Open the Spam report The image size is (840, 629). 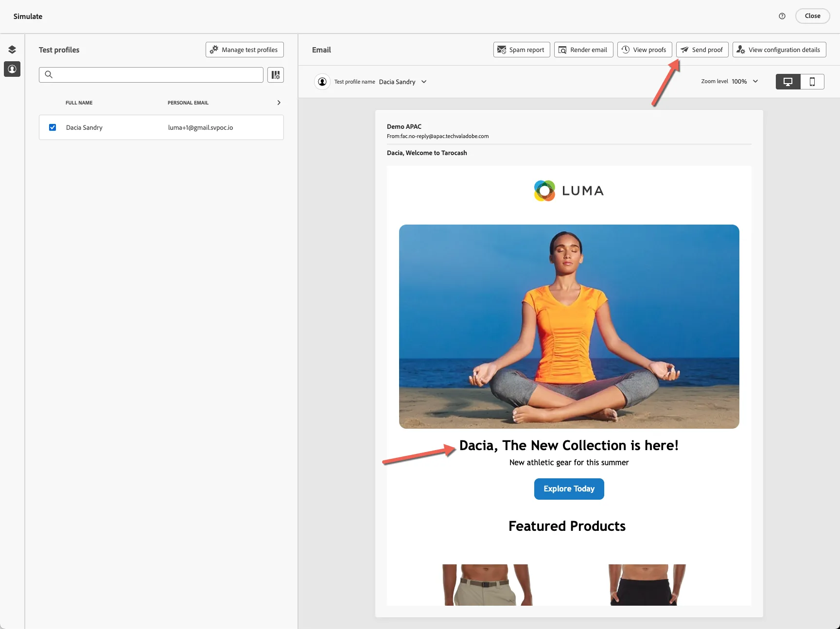522,50
